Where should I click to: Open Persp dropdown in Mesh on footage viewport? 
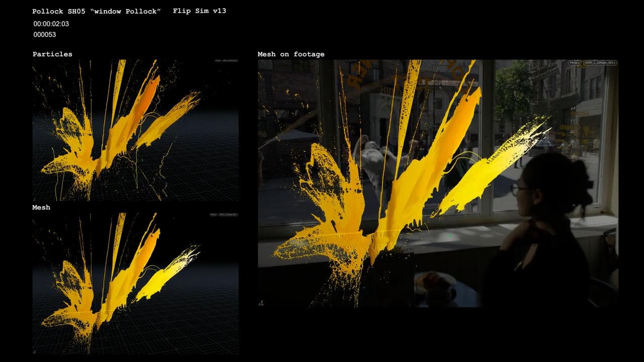pyautogui.click(x=575, y=63)
